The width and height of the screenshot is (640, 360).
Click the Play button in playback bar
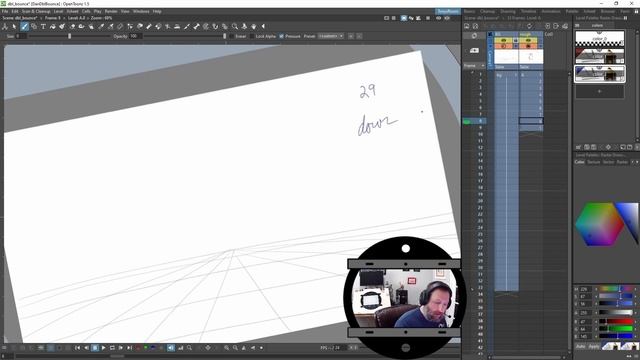pos(103,348)
